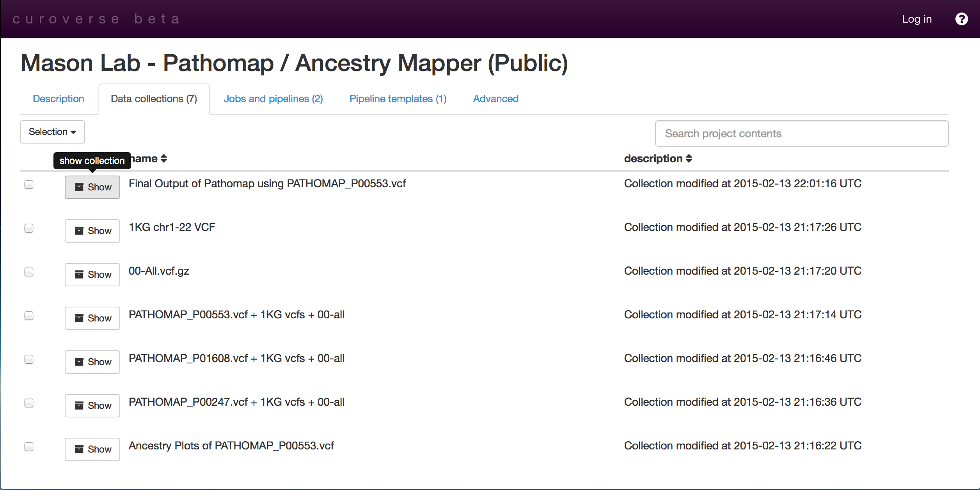Tick the Ancestry Plots row checkbox
980x490 pixels.
[x=29, y=446]
